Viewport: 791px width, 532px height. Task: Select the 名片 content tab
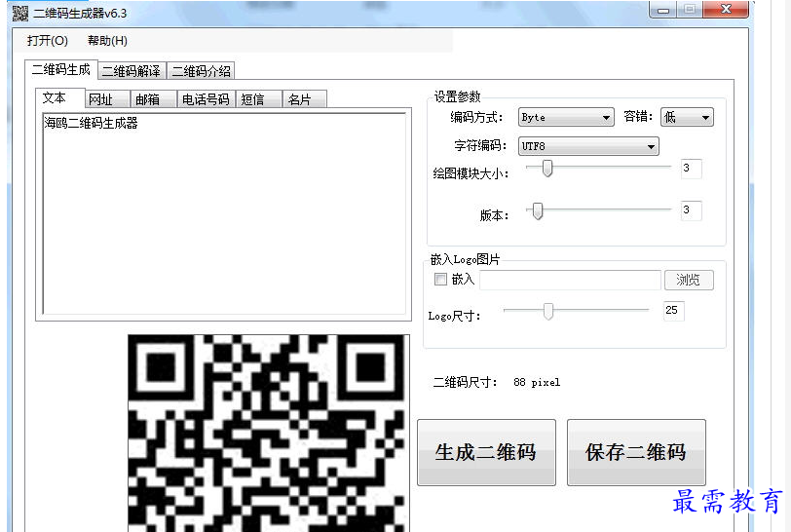305,99
